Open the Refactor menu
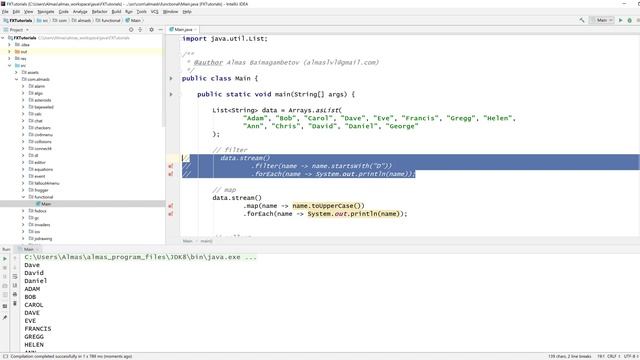The height and width of the screenshot is (360, 640). (99, 12)
